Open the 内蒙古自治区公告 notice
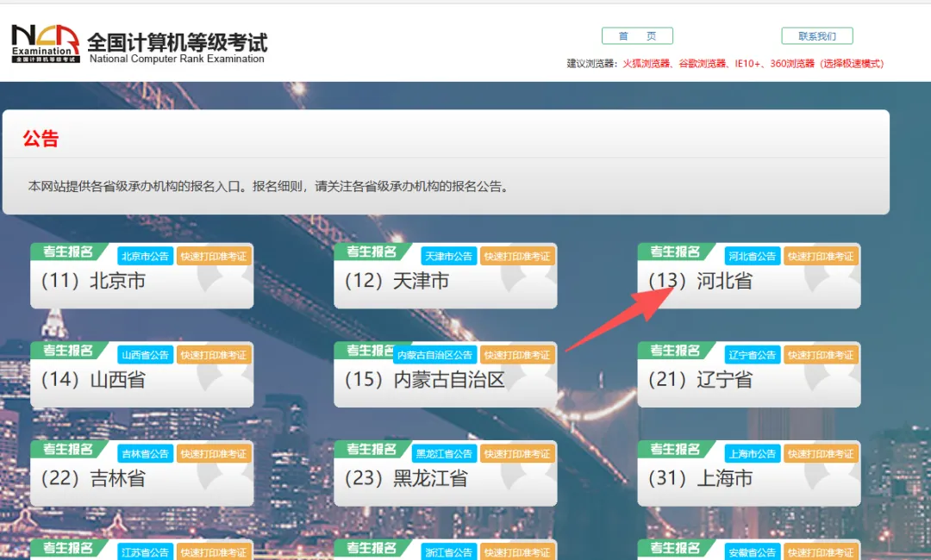 pyautogui.click(x=434, y=355)
